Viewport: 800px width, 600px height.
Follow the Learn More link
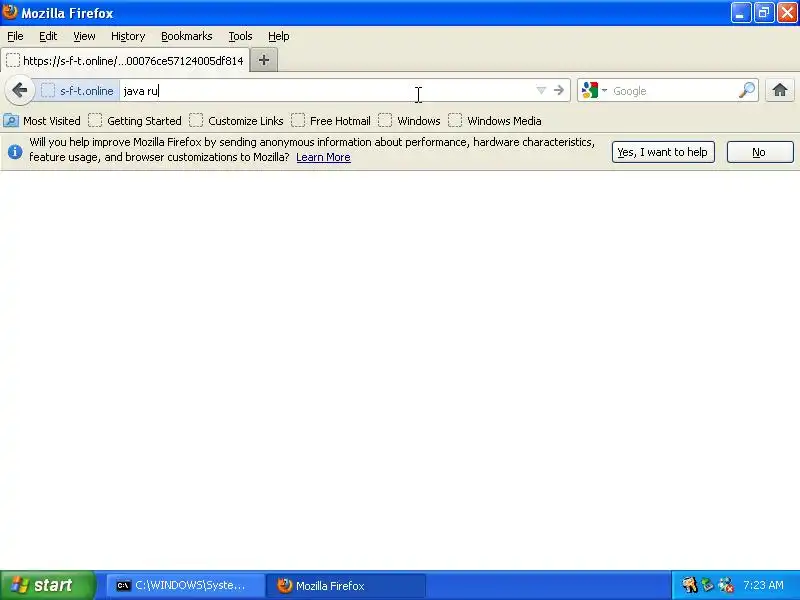(323, 157)
